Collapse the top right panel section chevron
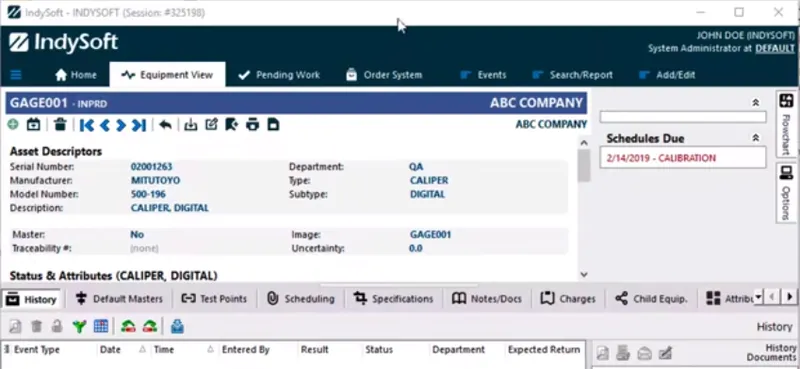800x369 pixels. [756, 103]
